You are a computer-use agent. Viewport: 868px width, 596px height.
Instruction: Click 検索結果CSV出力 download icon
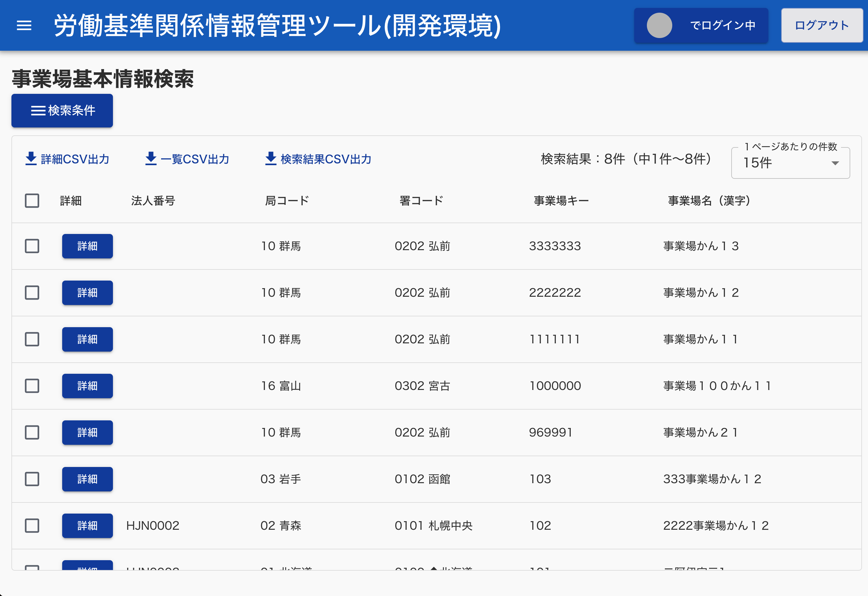pyautogui.click(x=271, y=159)
